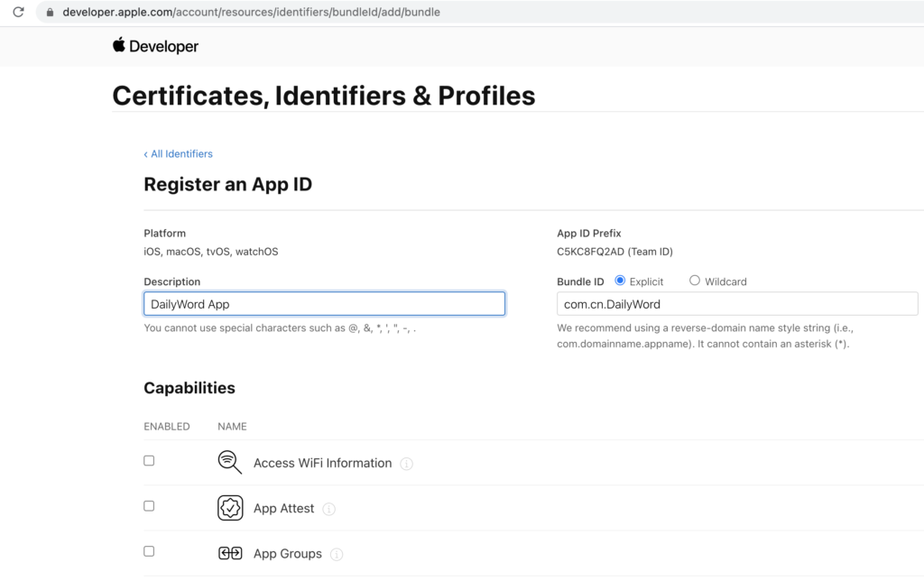Screen dimensions: 924x581
Task: Click into the Description field
Action: [x=324, y=304]
